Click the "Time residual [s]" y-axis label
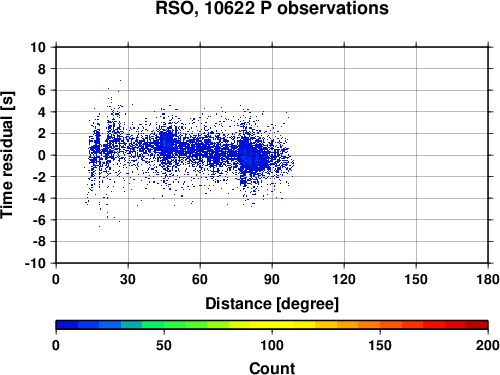500x375 pixels. 7,155
